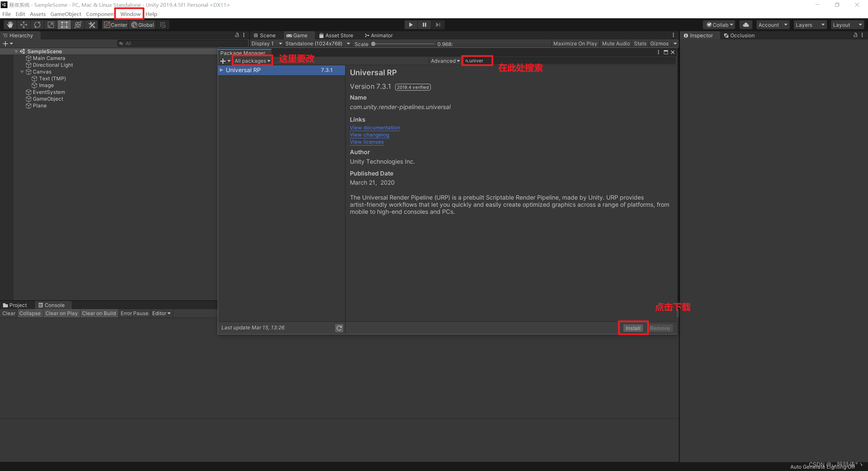Open Hierarchy panel options menu (three dots)
The image size is (868, 471).
click(x=244, y=35)
